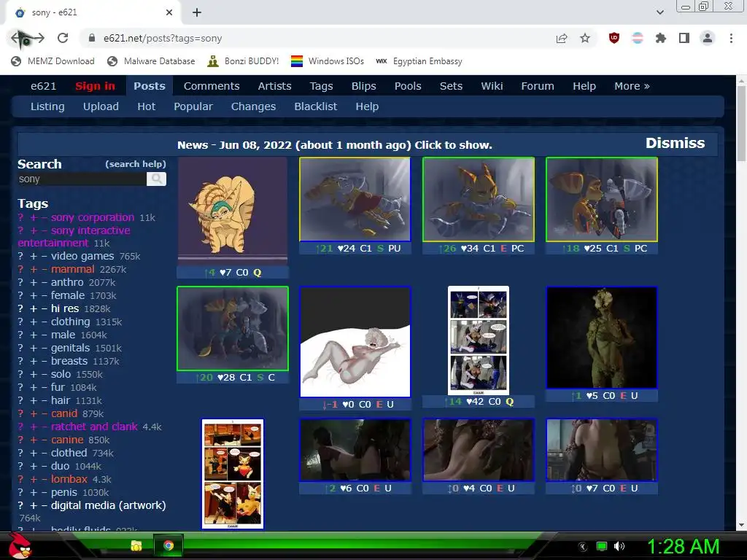747x560 pixels.
Task: Add 'video games' tag with its plus
Action: [34, 256]
